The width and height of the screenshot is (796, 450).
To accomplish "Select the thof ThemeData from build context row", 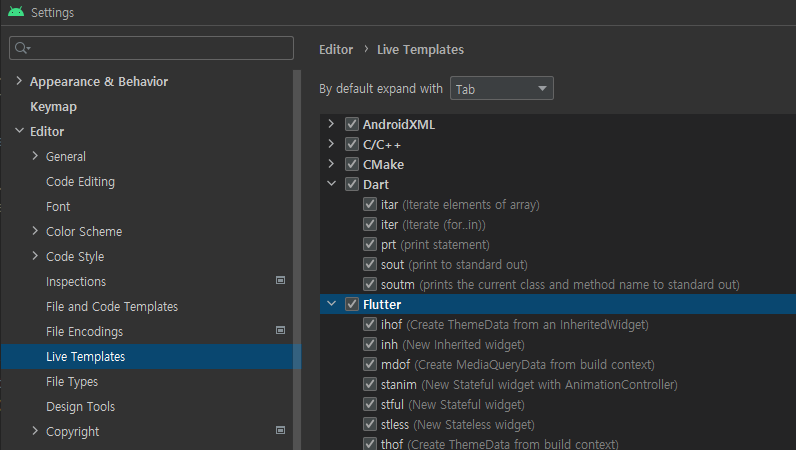I will 500,444.
